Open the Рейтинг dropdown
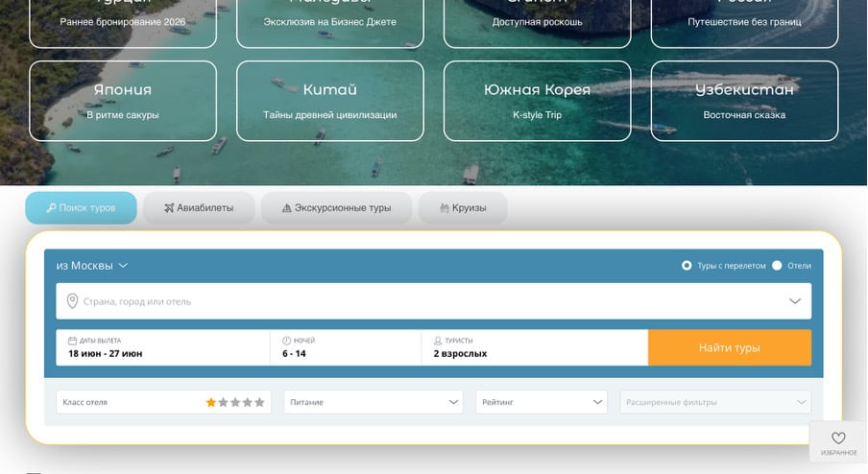This screenshot has width=868, height=474. (542, 402)
